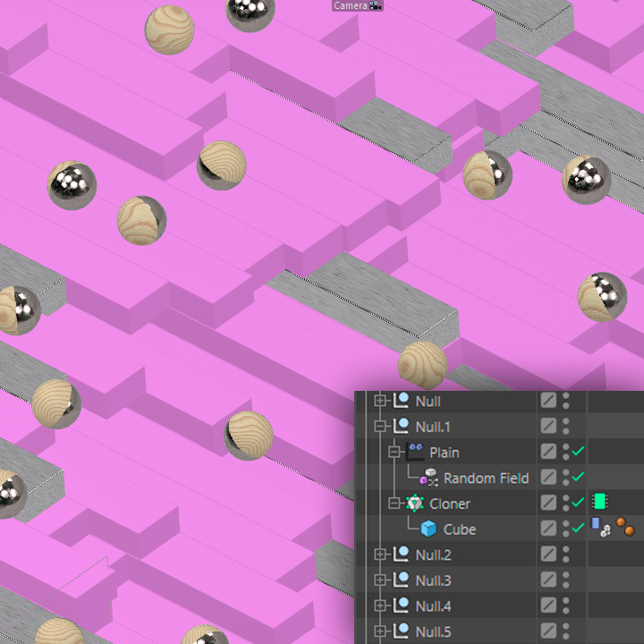644x644 pixels.
Task: Click layer slash box on Null row
Action: pos(548,400)
